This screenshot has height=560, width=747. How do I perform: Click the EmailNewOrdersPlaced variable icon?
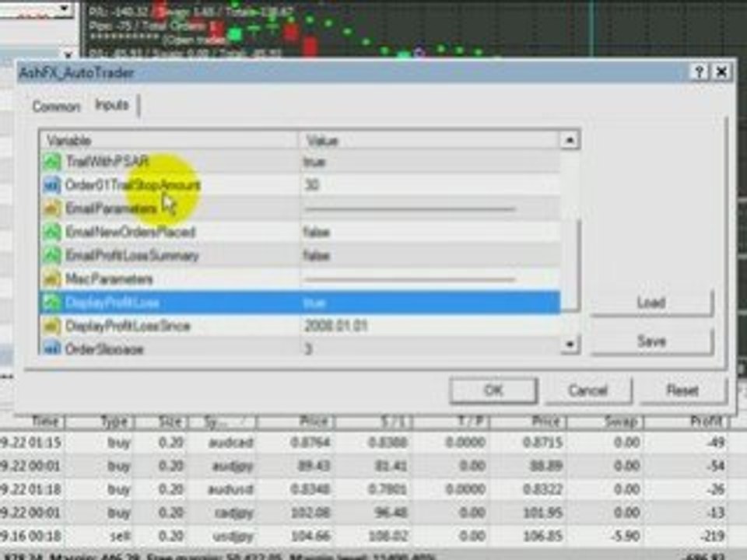pos(52,232)
